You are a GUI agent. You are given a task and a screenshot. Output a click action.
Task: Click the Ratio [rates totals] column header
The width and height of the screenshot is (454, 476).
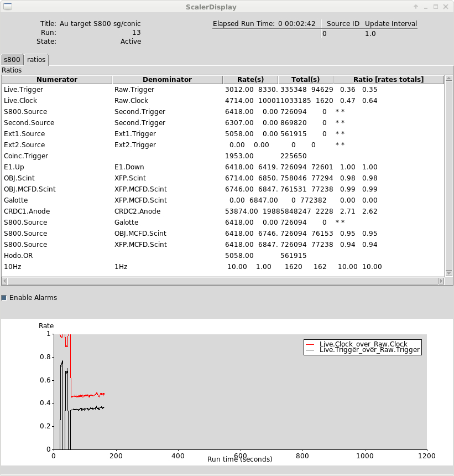point(389,80)
